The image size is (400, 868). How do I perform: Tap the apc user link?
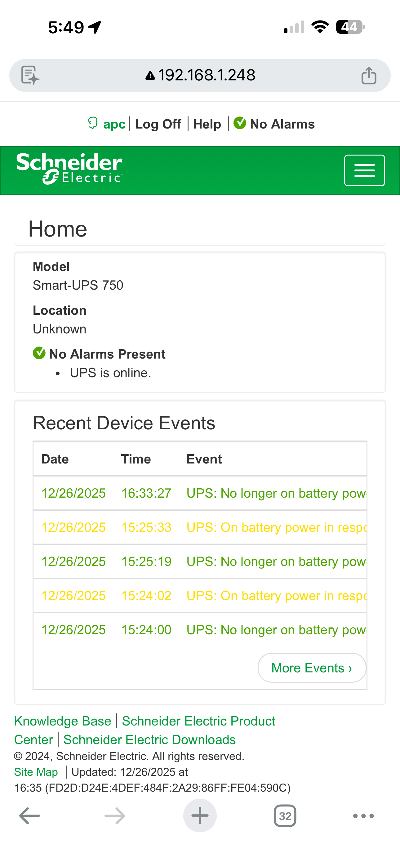114,124
